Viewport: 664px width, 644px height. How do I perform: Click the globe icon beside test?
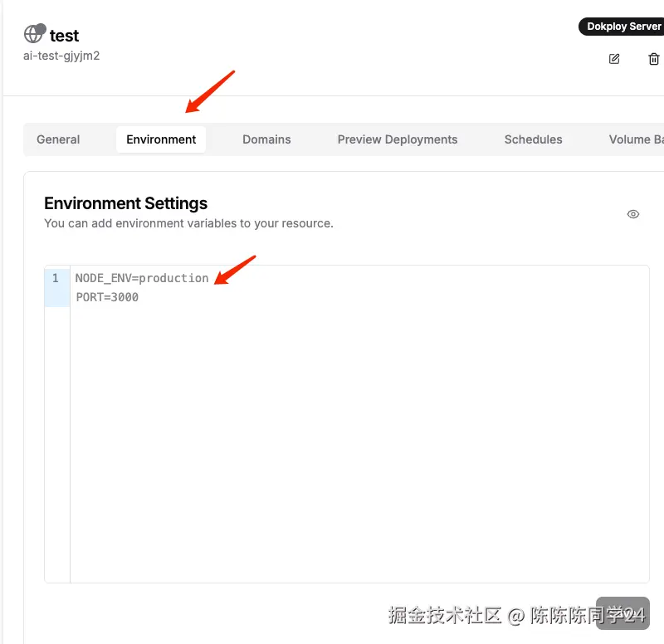[34, 34]
